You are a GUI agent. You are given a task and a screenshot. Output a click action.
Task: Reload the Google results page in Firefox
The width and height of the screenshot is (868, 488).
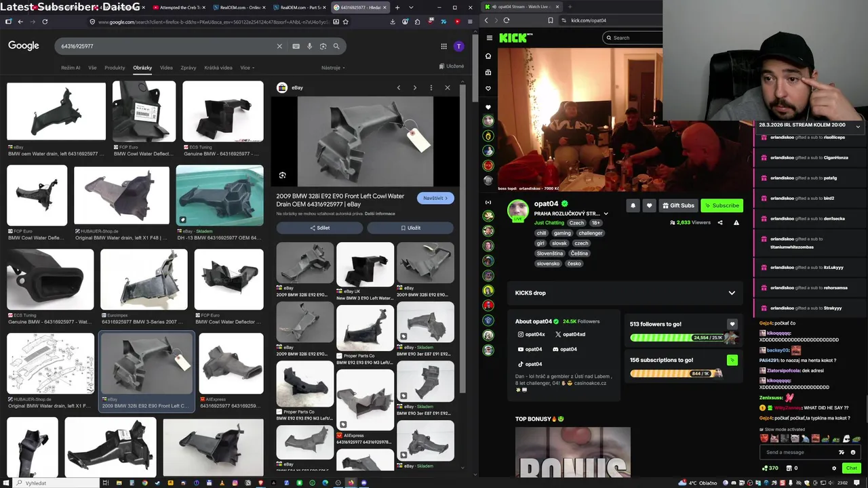45,22
